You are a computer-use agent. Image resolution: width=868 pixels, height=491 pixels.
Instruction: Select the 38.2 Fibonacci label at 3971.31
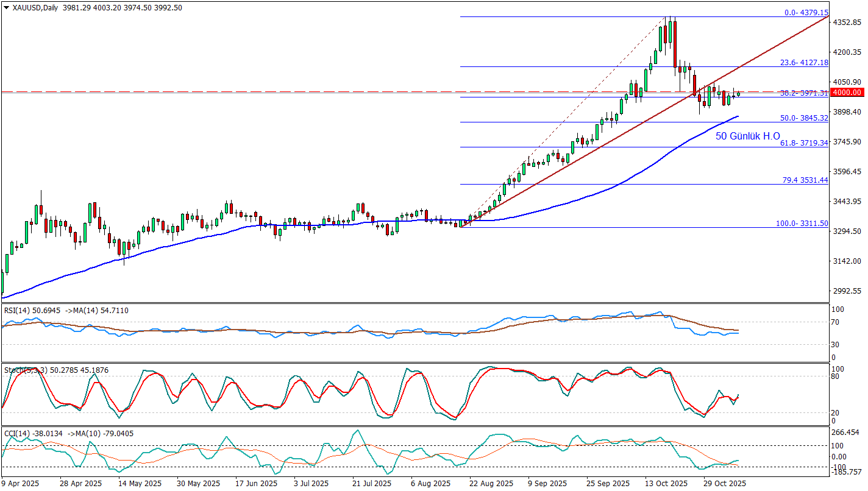pyautogui.click(x=805, y=93)
